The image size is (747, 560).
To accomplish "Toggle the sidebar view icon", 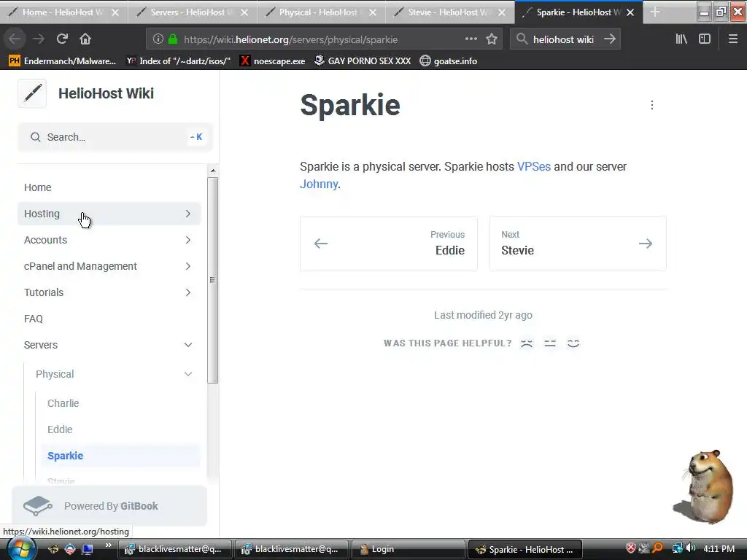I will pyautogui.click(x=705, y=39).
